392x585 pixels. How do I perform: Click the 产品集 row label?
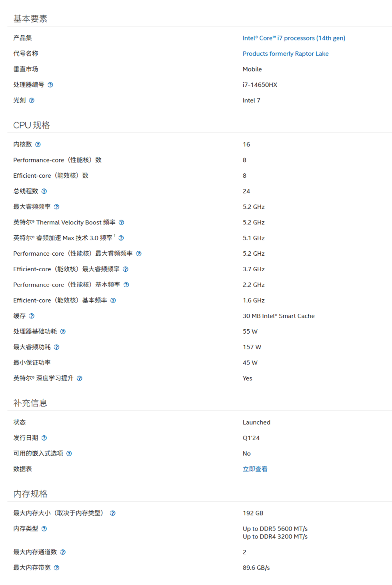coord(22,38)
